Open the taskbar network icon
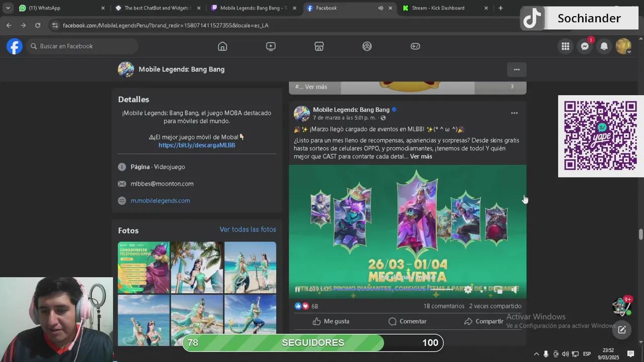This screenshot has height=362, width=644. (575, 354)
